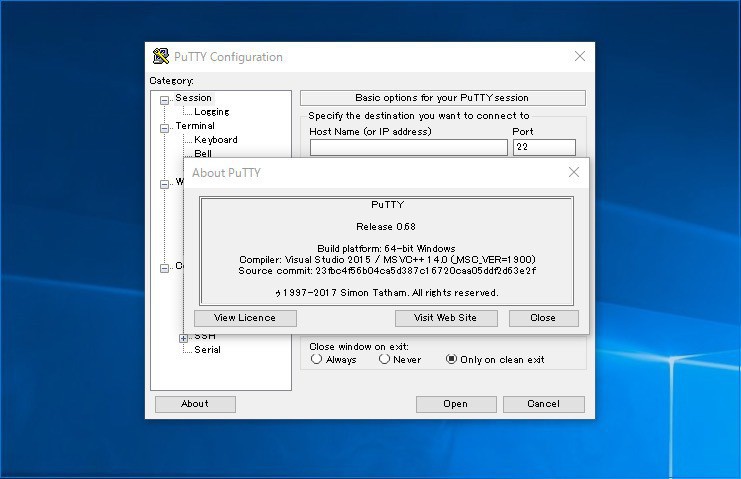
Task: Collapse the Session tree node
Action: pyautogui.click(x=164, y=100)
